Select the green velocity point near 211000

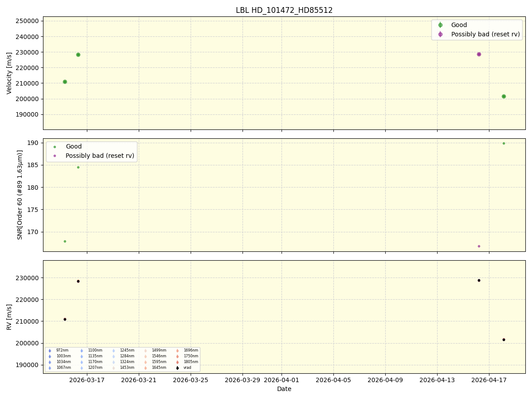(65, 82)
